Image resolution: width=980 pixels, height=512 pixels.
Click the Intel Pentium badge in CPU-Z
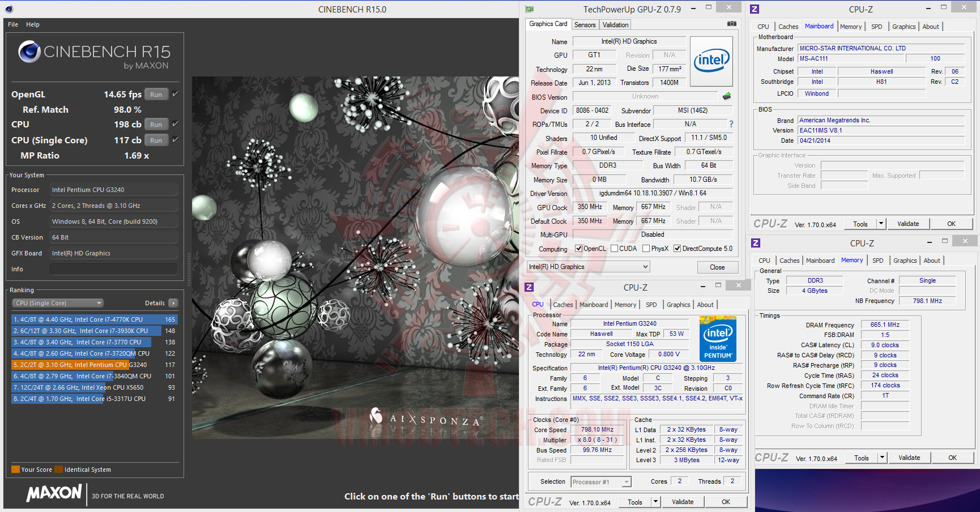pyautogui.click(x=718, y=339)
